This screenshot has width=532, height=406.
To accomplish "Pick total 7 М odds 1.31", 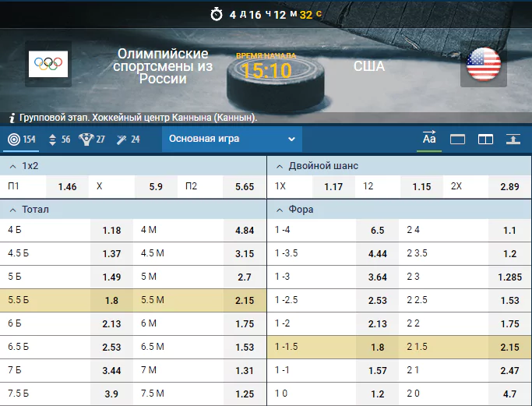I will [245, 371].
